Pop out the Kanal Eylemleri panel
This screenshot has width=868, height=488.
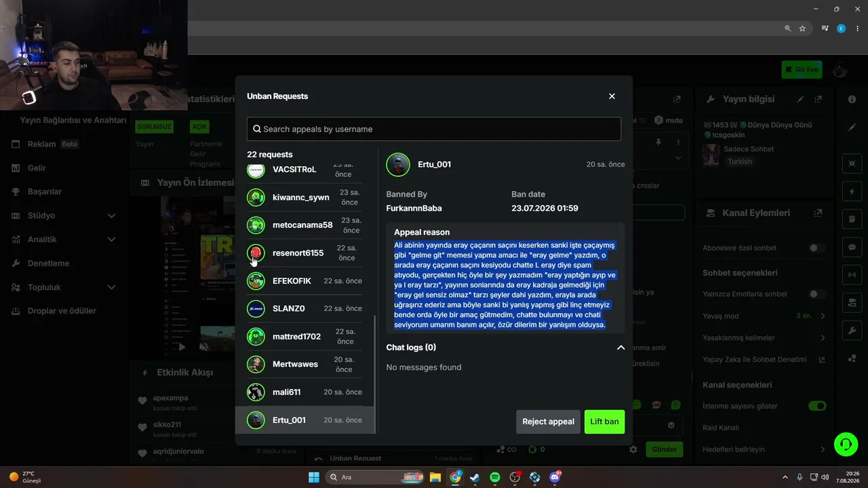point(818,213)
